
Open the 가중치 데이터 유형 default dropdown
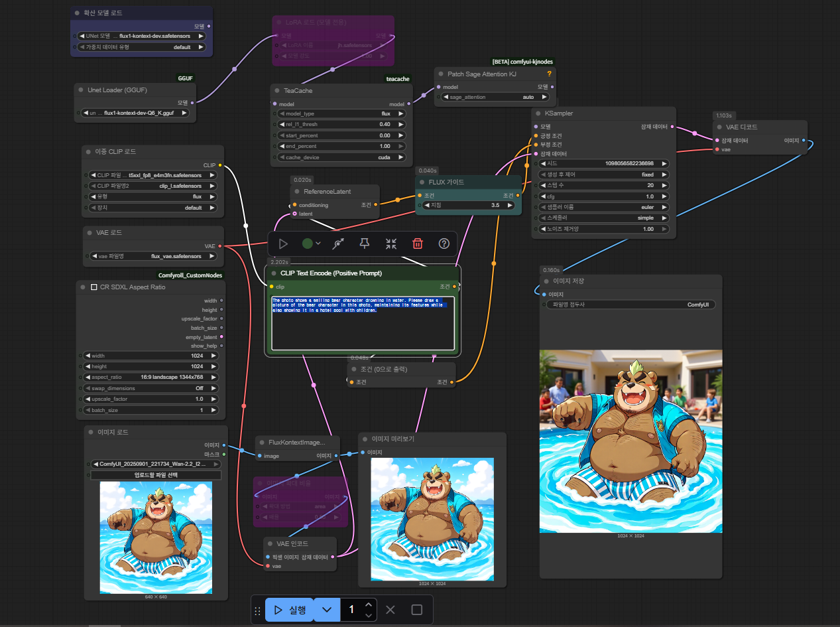pyautogui.click(x=141, y=47)
